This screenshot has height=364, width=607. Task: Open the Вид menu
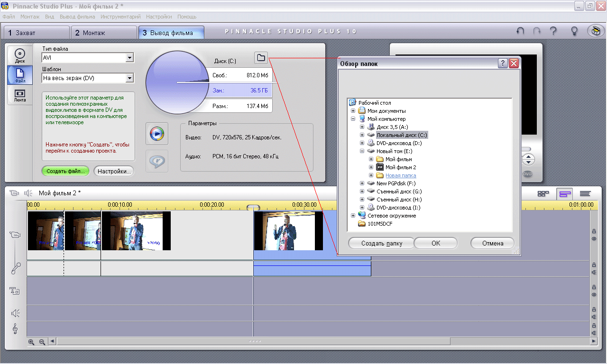pos(49,17)
